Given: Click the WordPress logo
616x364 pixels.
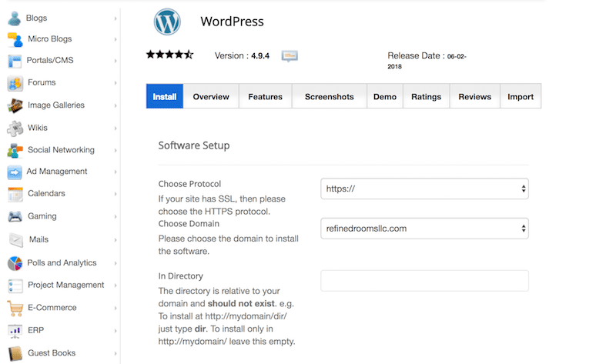Looking at the screenshot, I should 167,22.
